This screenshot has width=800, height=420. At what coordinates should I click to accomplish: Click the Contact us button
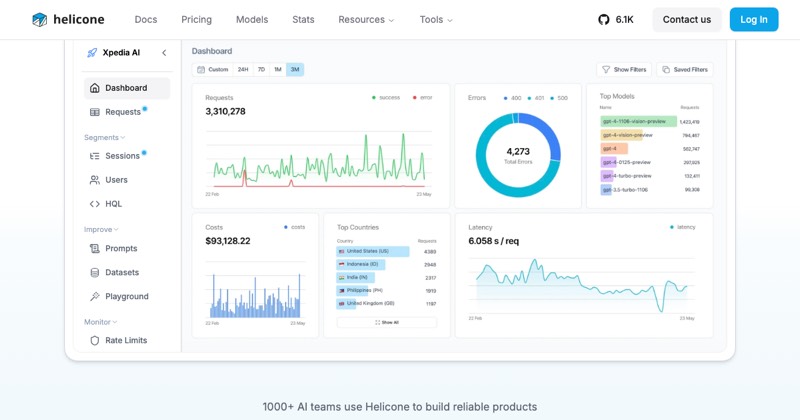point(687,19)
